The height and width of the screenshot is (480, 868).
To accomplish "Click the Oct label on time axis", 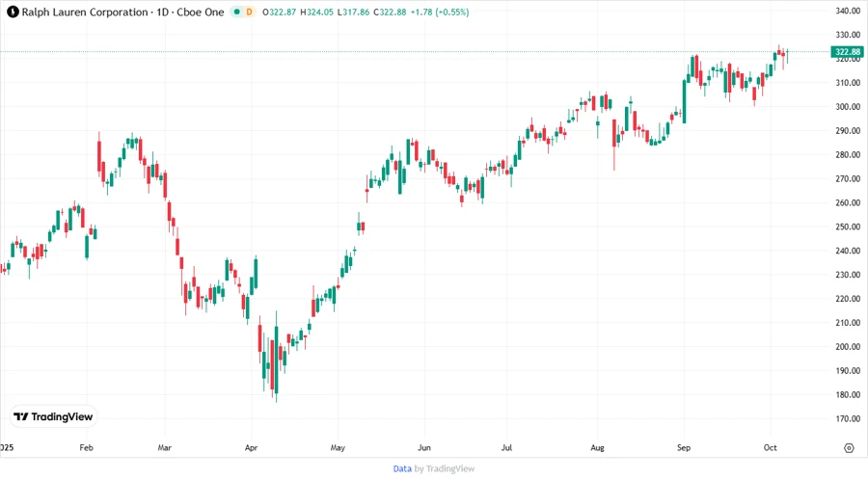I will click(772, 448).
